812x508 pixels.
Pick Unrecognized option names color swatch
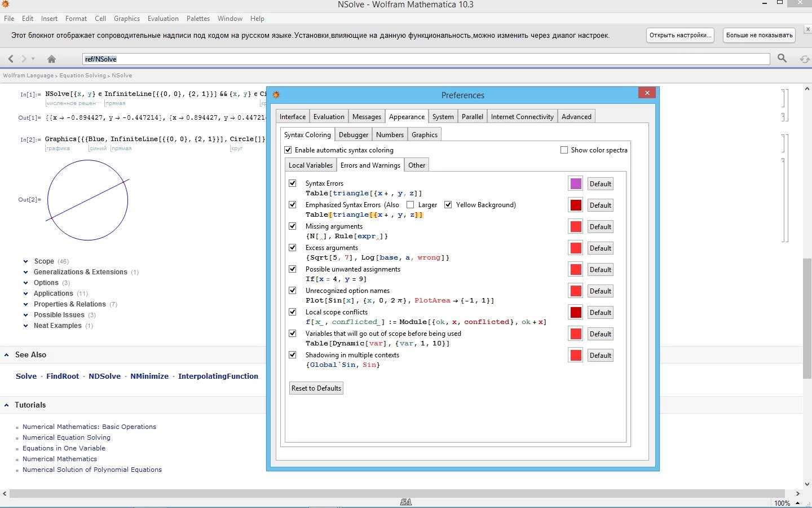576,291
